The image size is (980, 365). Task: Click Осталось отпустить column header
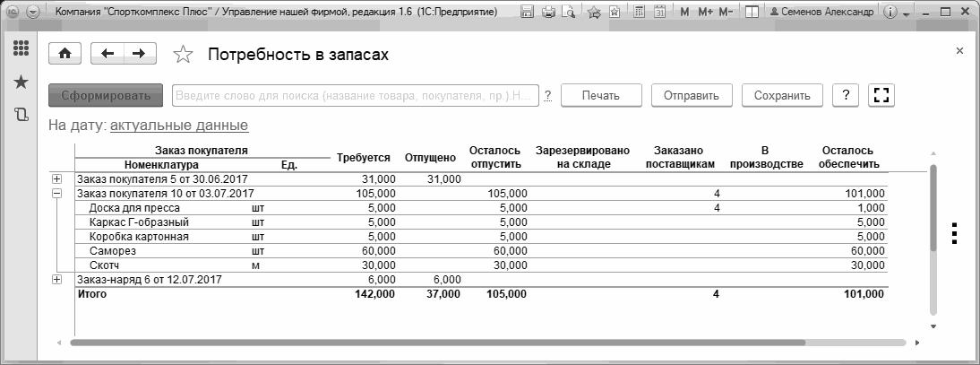495,158
